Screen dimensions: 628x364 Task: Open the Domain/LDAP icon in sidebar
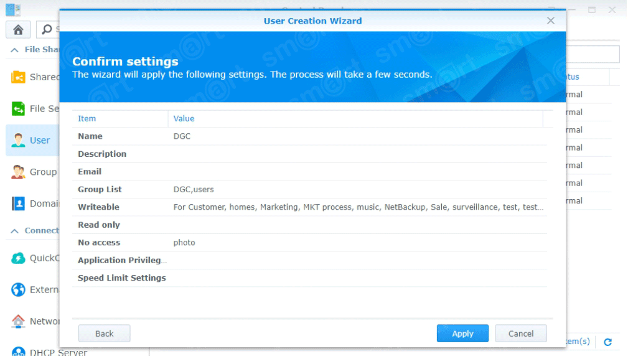pyautogui.click(x=18, y=203)
